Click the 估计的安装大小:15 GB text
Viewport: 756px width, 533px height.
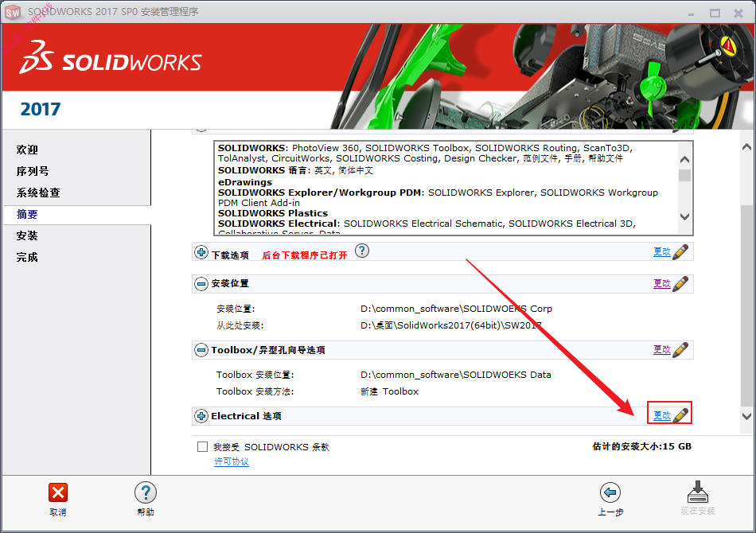tap(641, 446)
